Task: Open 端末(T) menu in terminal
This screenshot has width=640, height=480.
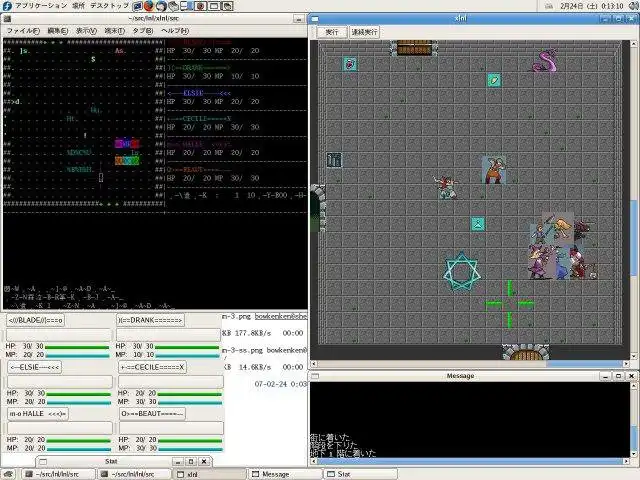Action: (114, 31)
